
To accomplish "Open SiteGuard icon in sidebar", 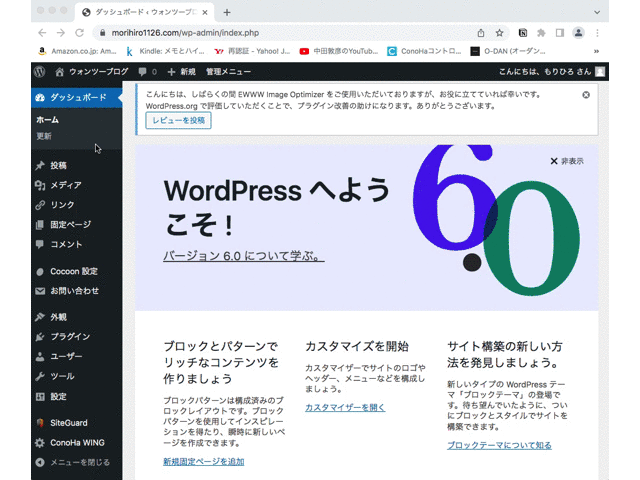I will coord(40,423).
